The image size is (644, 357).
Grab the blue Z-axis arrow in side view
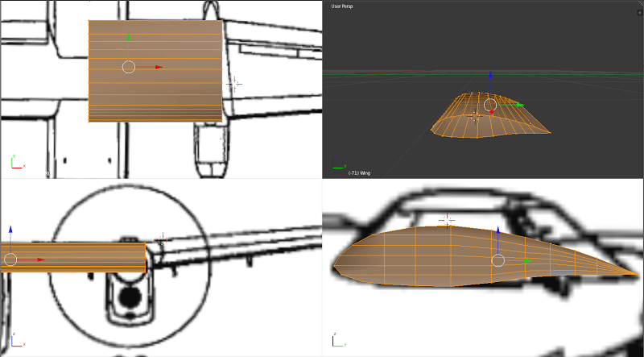click(497, 230)
